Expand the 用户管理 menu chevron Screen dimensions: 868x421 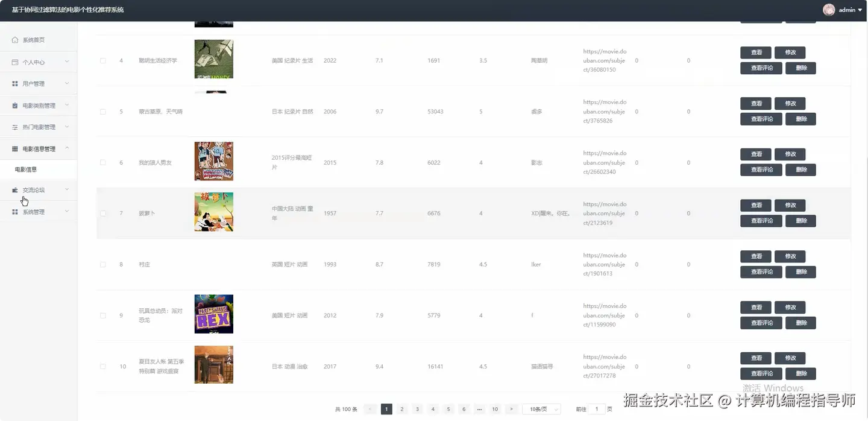pyautogui.click(x=67, y=83)
